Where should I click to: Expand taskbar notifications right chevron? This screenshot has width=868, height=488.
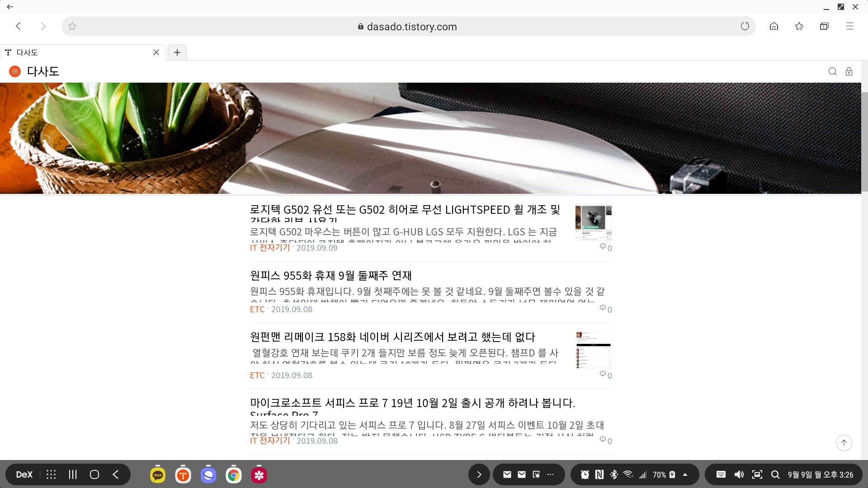coord(479,474)
